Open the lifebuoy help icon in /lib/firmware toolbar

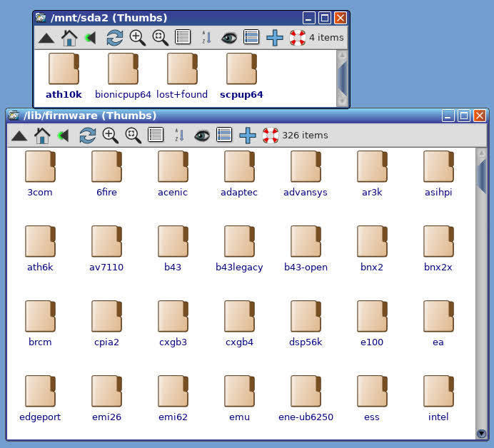click(x=271, y=136)
